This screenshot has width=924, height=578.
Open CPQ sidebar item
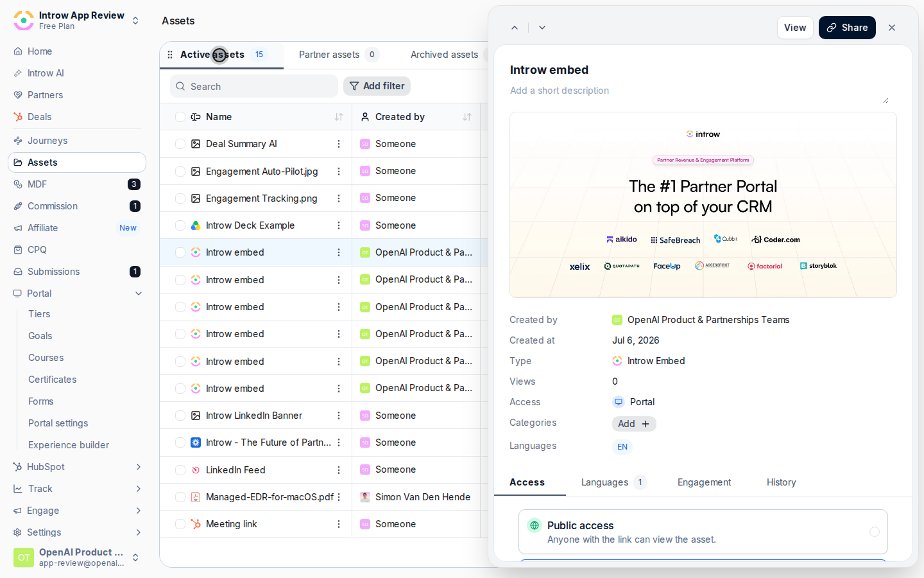[77, 250]
